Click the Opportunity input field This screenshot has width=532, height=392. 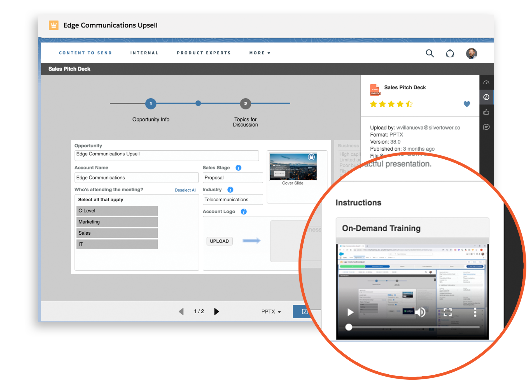(x=167, y=156)
